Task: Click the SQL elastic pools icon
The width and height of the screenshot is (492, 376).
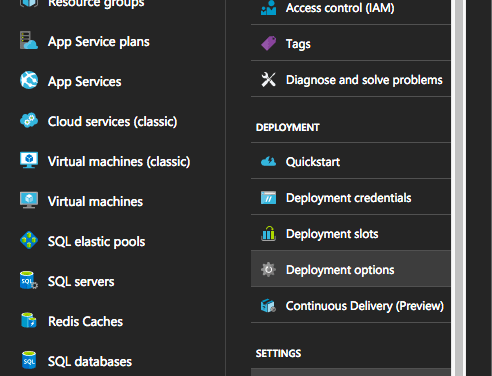Action: (29, 240)
